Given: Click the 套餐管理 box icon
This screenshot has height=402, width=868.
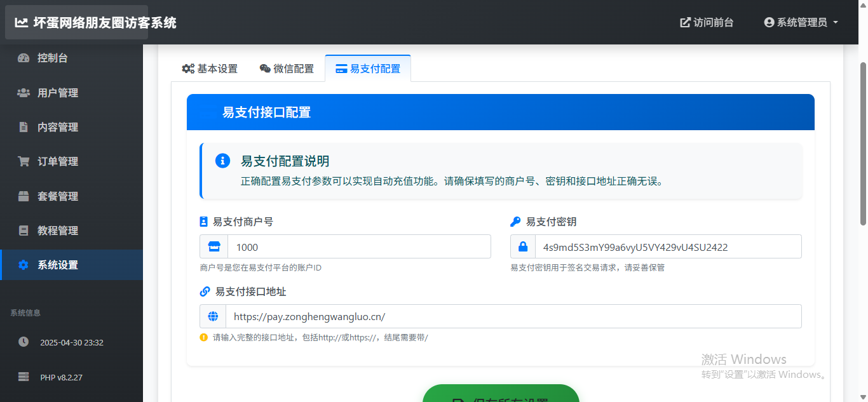Looking at the screenshot, I should coord(24,196).
